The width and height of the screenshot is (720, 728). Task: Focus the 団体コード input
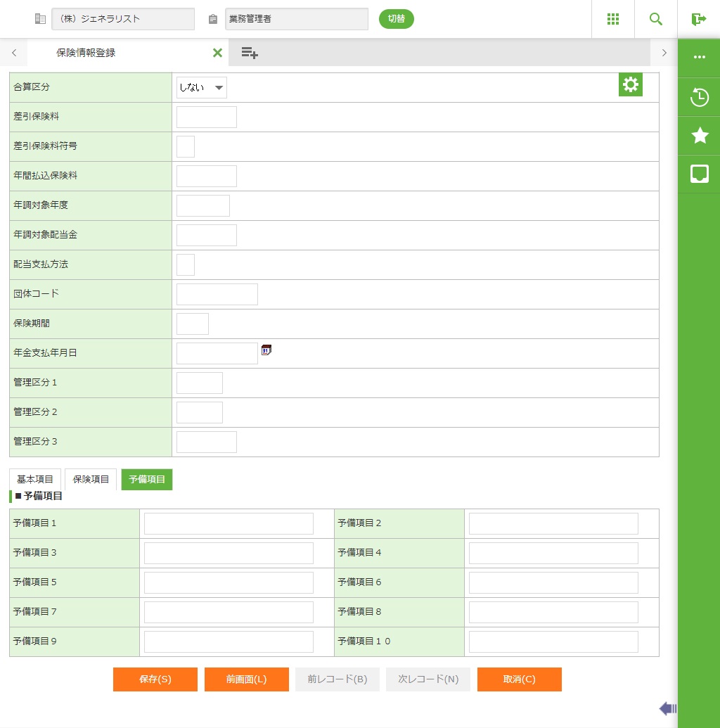coord(217,294)
